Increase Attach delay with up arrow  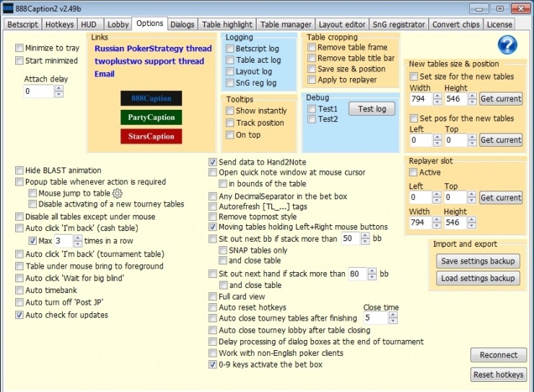[59, 88]
